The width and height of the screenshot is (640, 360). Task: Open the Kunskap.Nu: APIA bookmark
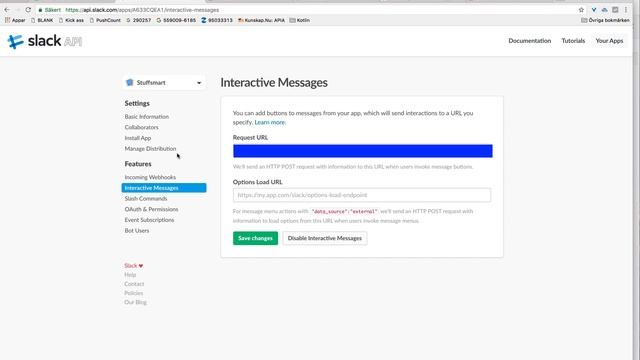click(x=261, y=20)
